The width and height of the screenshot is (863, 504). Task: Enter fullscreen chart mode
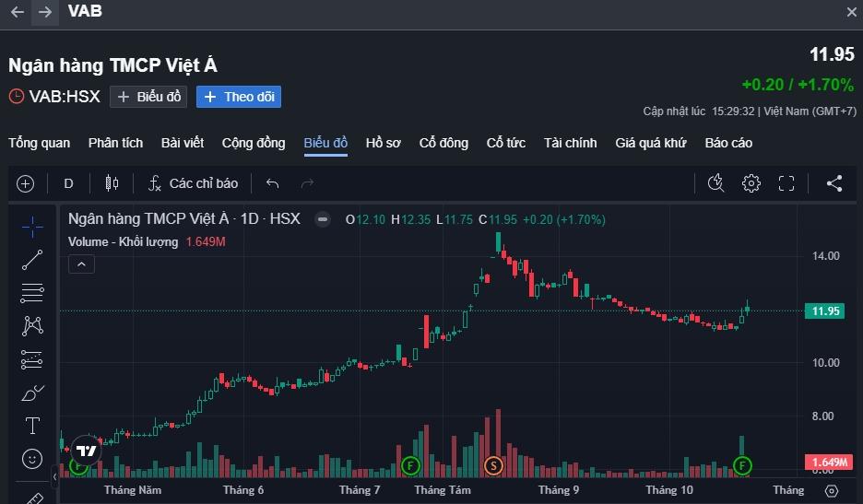786,183
